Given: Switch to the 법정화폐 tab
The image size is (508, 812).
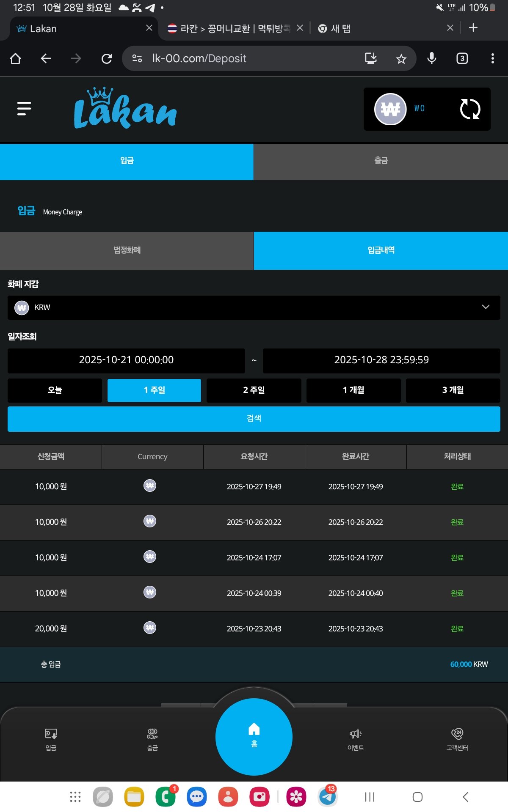Looking at the screenshot, I should point(127,250).
